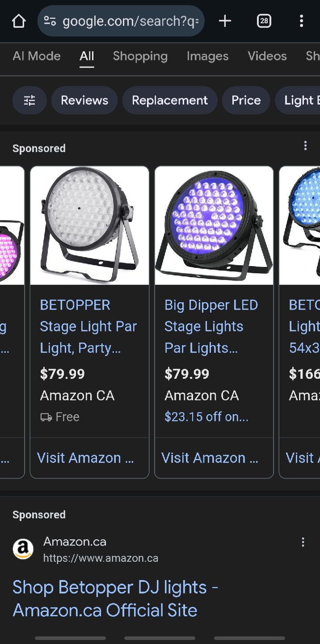Tap the Amazon.ca favicon logo
Image resolution: width=320 pixels, height=644 pixels.
23,549
